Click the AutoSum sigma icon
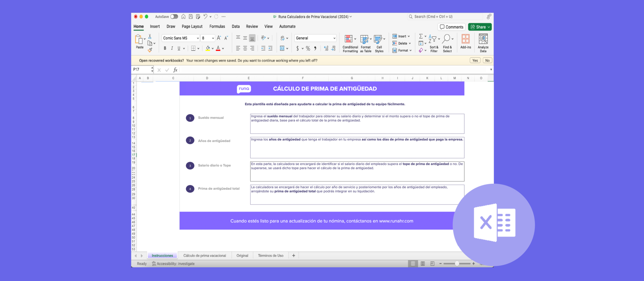 [421, 37]
